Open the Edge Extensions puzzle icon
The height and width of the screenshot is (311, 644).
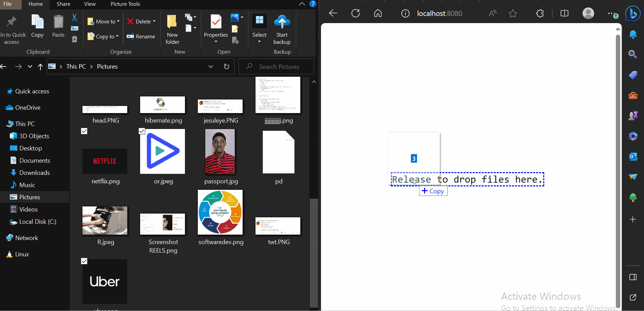[540, 13]
